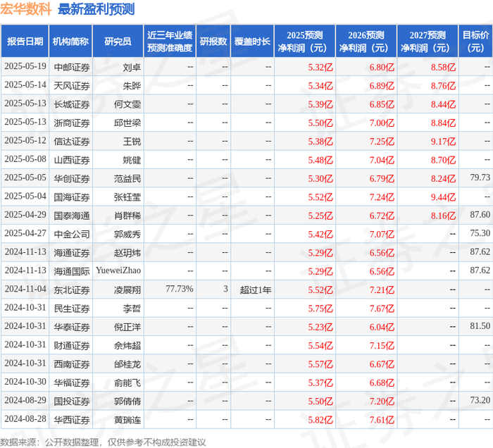Click researcher name 刘卓
The width and height of the screenshot is (493, 448).
click(x=132, y=67)
